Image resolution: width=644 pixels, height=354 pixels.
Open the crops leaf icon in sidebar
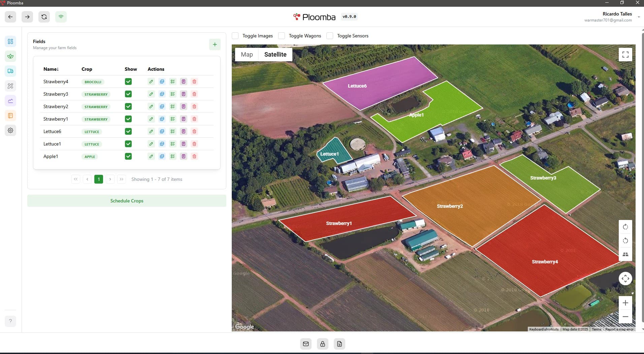[x=10, y=56]
